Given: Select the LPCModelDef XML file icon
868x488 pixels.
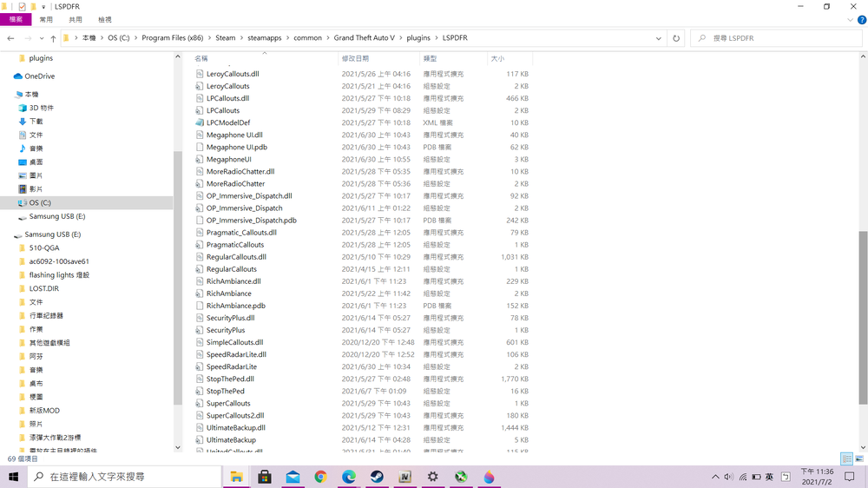Looking at the screenshot, I should point(200,122).
